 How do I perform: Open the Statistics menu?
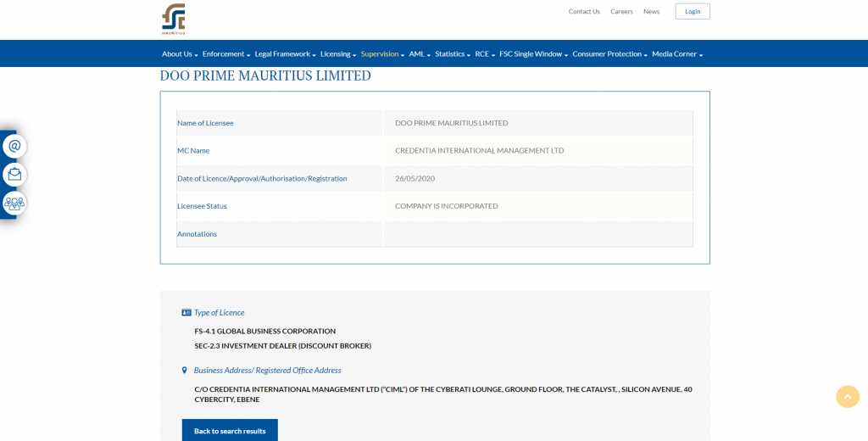pyautogui.click(x=453, y=54)
